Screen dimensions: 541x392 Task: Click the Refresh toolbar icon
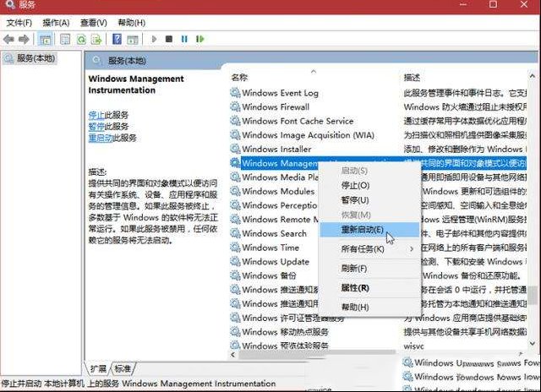pyautogui.click(x=81, y=40)
